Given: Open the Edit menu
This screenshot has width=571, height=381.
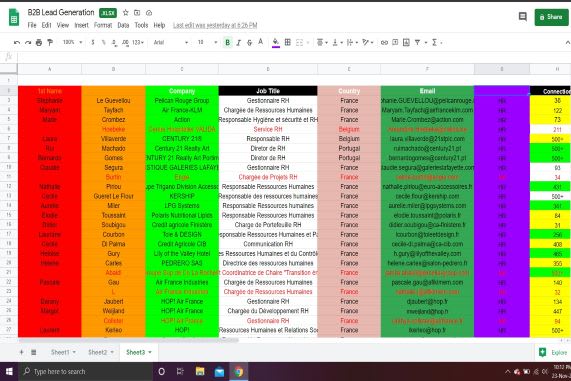Looking at the screenshot, I should click(x=46, y=25).
